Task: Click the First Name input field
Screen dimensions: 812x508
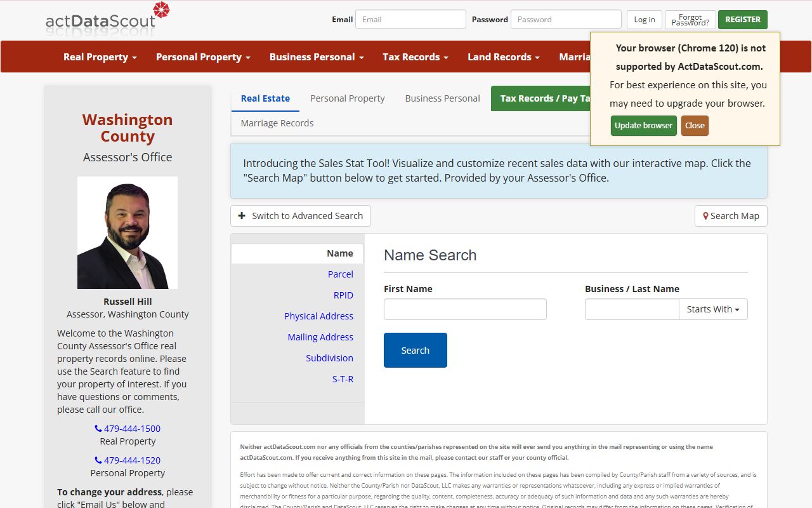Action: tap(465, 309)
